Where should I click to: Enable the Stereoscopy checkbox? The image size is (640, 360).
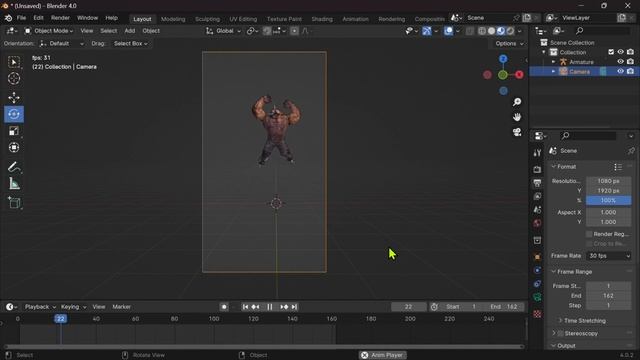(561, 333)
